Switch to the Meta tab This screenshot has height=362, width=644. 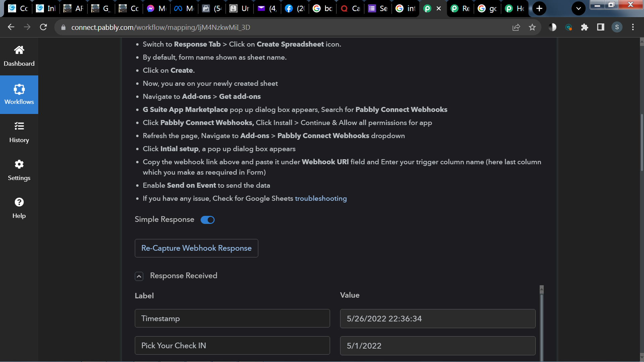click(x=184, y=8)
